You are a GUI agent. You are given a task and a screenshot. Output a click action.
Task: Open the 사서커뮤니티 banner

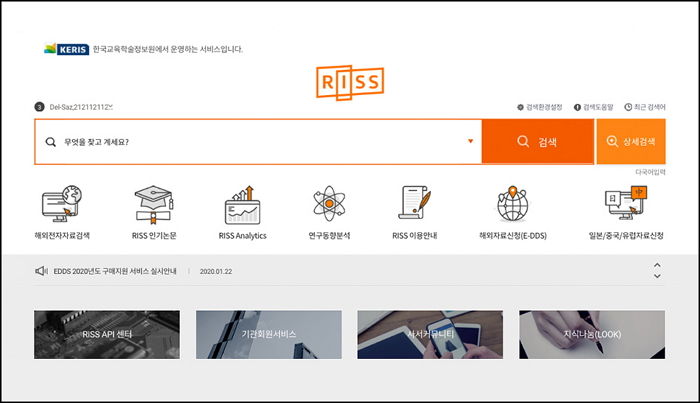[430, 335]
